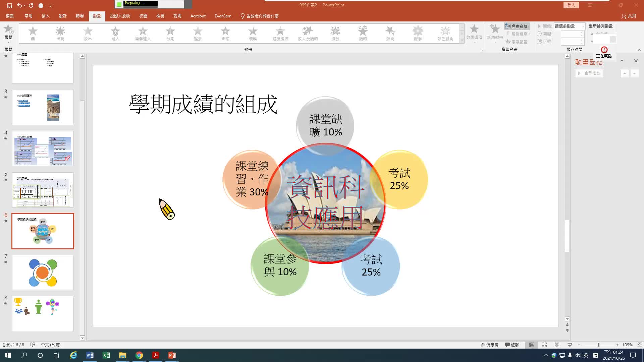Click the spell check icon in status bar

[33, 345]
